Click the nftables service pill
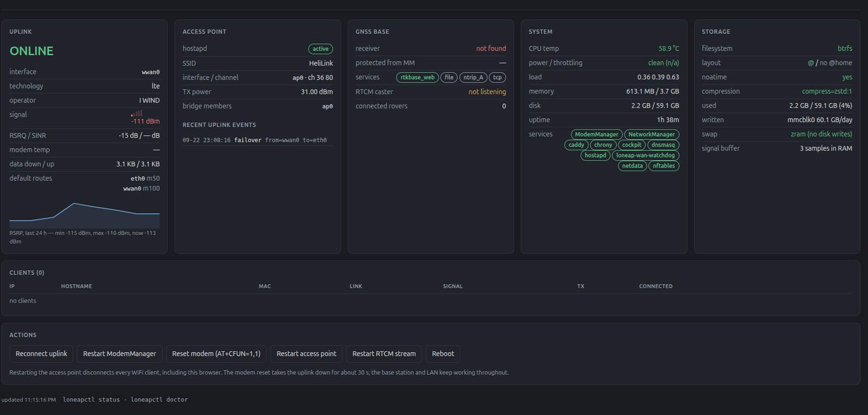Screen dimensions: 868x415 click(663, 166)
